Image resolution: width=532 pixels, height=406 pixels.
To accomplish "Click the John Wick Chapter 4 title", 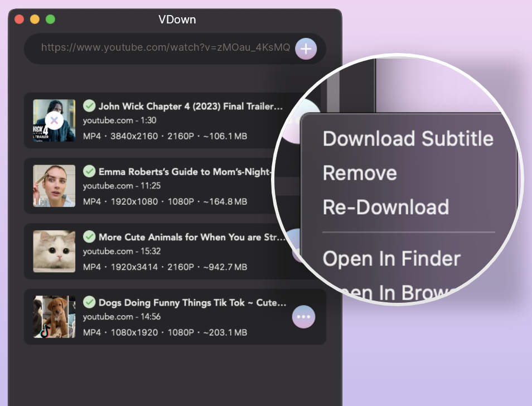I will (x=190, y=107).
